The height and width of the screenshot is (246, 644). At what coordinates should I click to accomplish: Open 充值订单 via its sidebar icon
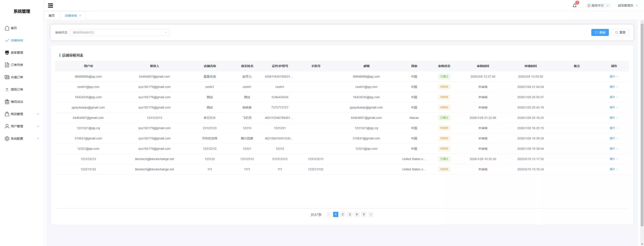point(7,77)
